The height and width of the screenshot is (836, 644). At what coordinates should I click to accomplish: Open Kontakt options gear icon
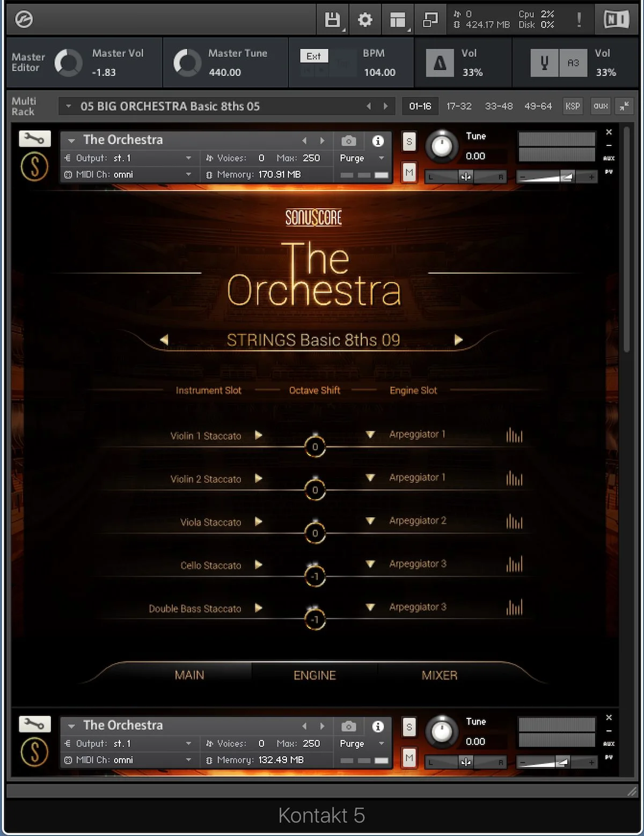(x=365, y=20)
